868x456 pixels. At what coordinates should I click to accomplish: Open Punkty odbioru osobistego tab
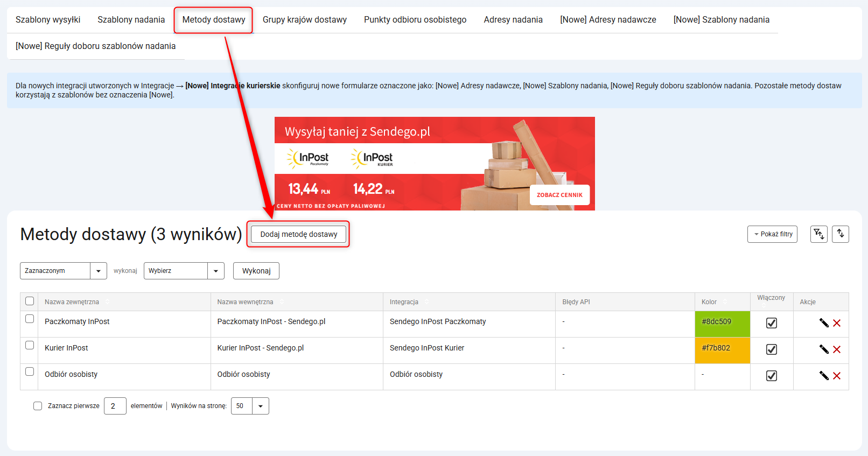click(x=415, y=20)
